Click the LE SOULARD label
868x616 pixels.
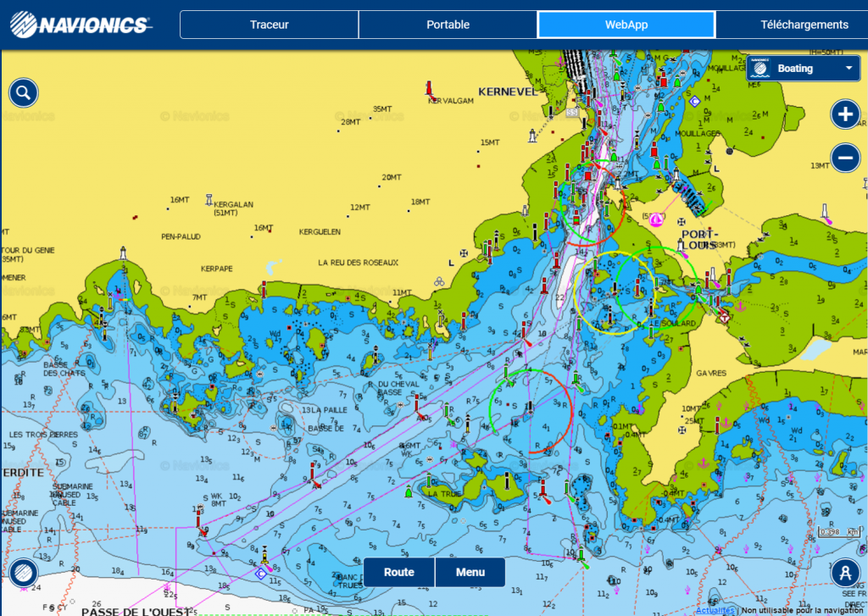pos(672,323)
